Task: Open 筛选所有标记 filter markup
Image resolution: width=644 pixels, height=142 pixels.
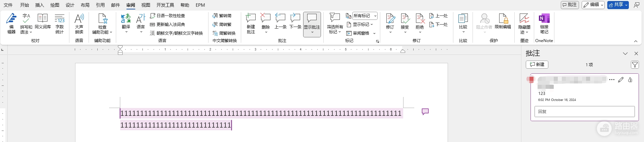Action: [335, 24]
